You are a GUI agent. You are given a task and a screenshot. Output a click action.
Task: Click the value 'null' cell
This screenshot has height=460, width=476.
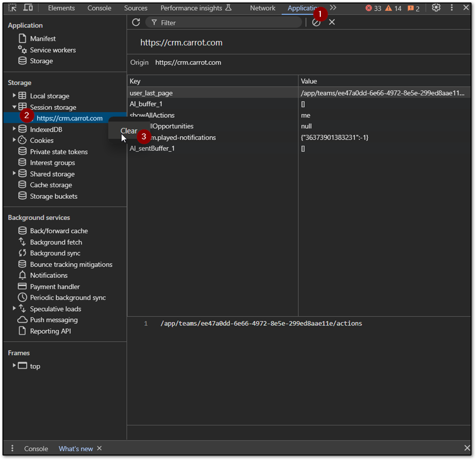(384, 126)
